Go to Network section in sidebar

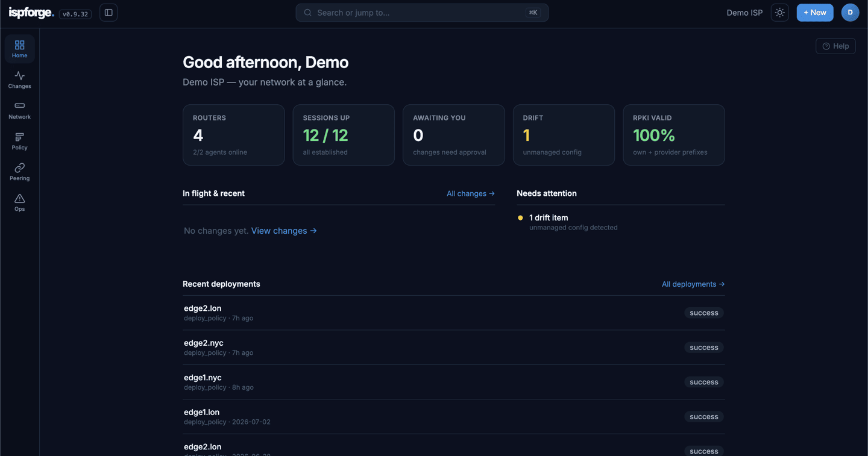pyautogui.click(x=19, y=110)
